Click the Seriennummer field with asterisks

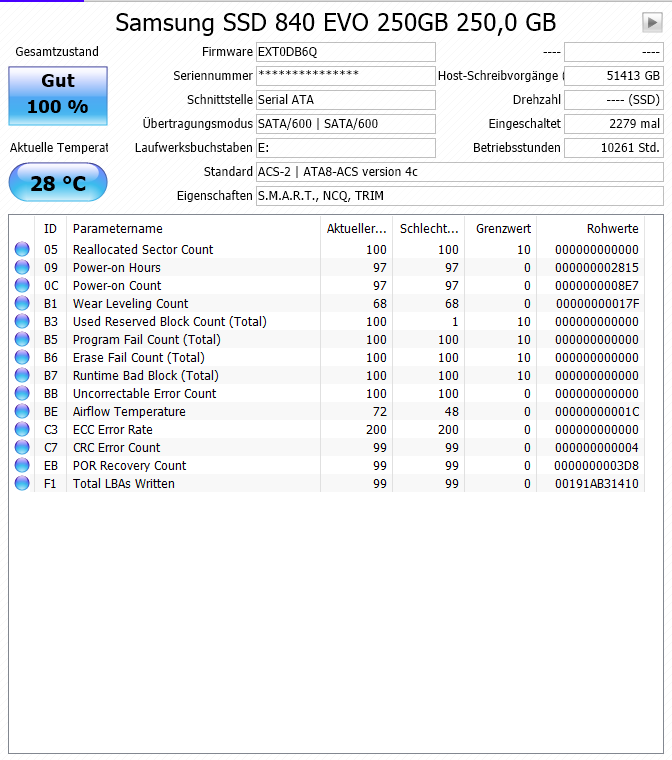(346, 76)
